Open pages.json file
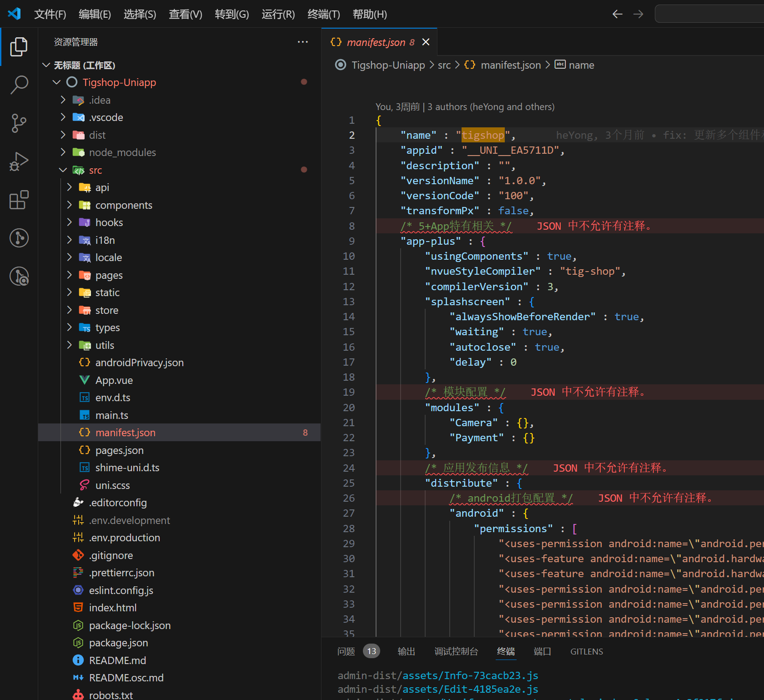Image resolution: width=764 pixels, height=700 pixels. click(179, 450)
